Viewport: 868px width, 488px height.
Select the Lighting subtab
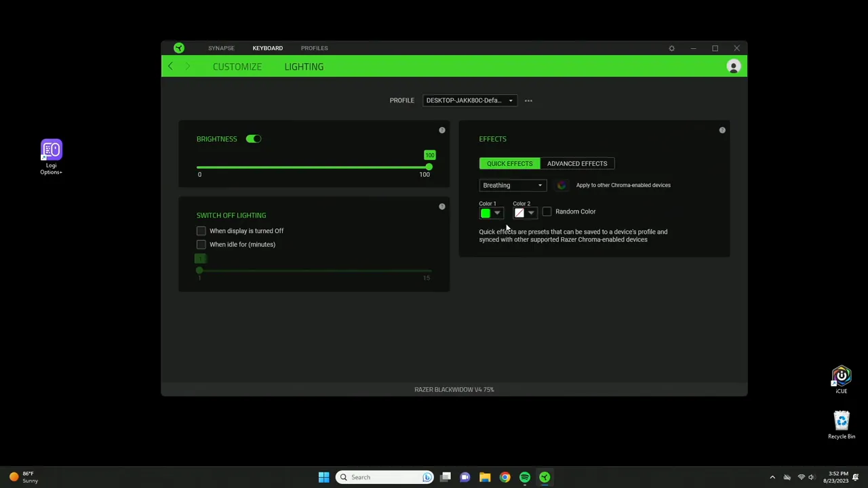304,66
